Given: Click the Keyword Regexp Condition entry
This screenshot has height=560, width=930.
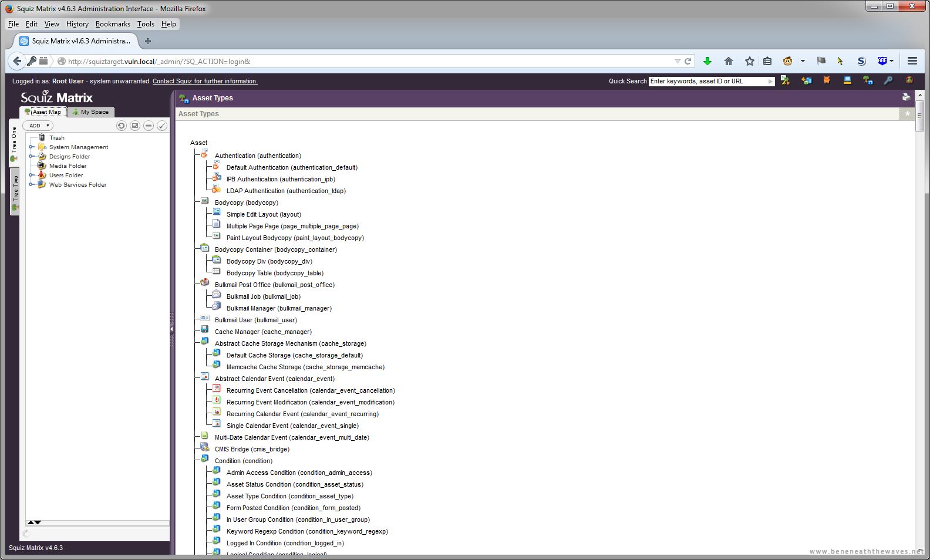Looking at the screenshot, I should 307,531.
